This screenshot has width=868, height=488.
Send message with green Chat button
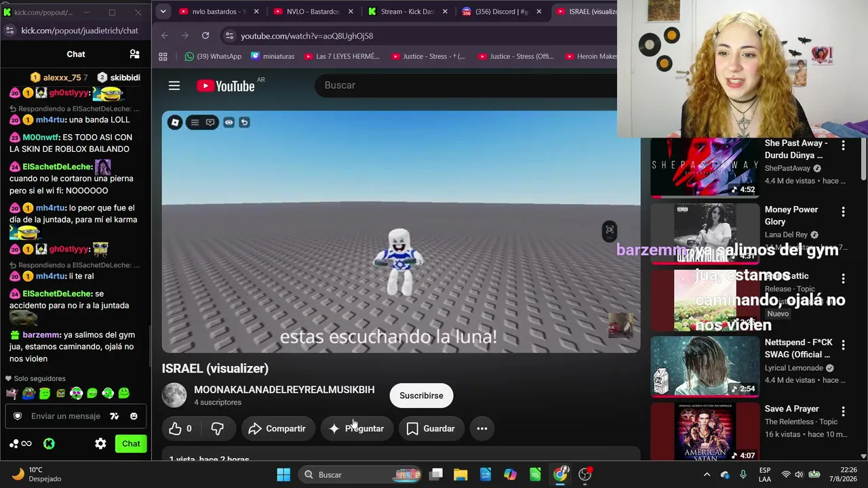coord(131,444)
